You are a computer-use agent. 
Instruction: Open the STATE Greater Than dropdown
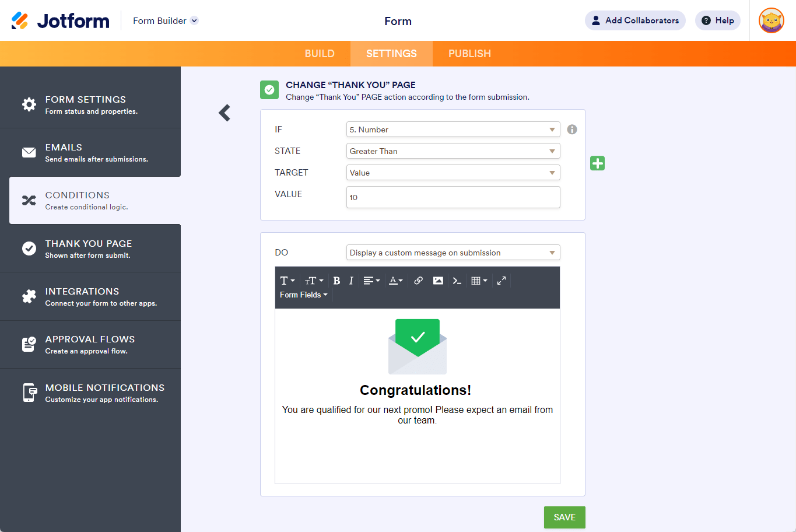[x=453, y=151]
